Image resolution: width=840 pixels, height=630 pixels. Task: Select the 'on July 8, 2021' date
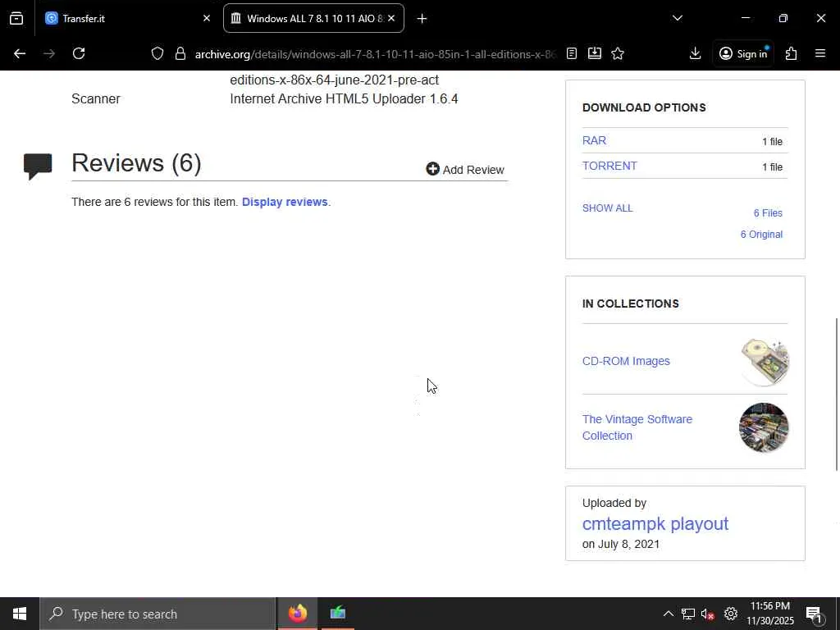(621, 544)
